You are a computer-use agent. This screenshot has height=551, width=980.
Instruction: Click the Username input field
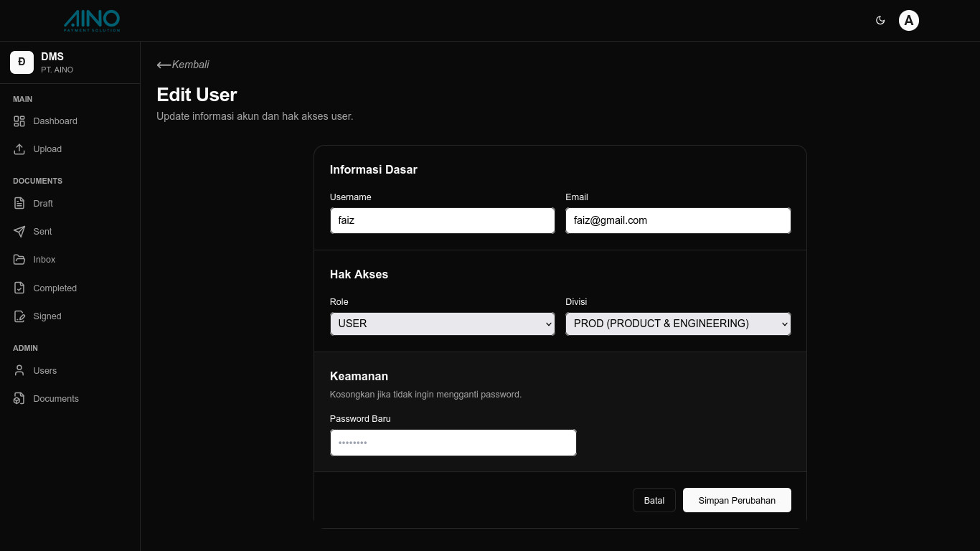pyautogui.click(x=442, y=220)
